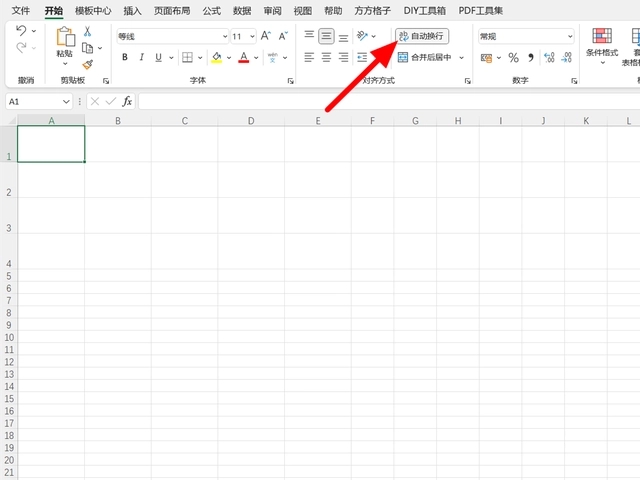Open the PDF工具集 tab
Viewport: 640px width, 480px height.
click(x=481, y=11)
